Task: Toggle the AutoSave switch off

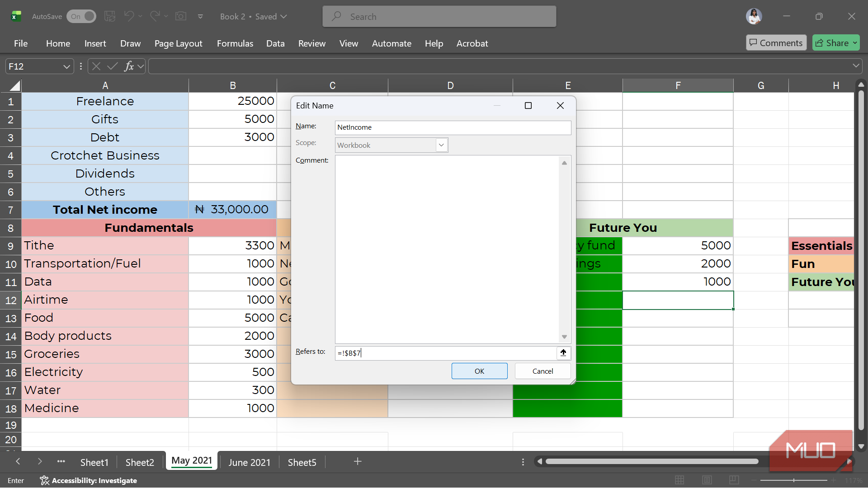Action: tap(82, 16)
